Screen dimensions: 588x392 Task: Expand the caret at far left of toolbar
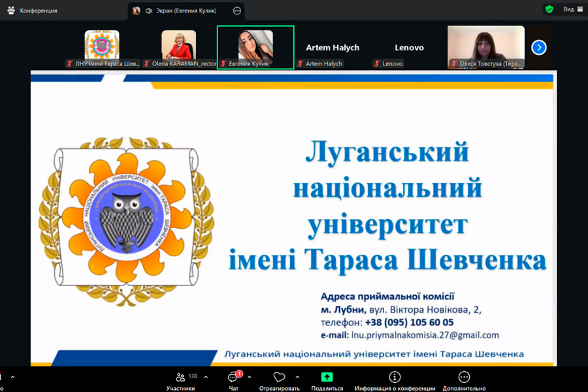pyautogui.click(x=13, y=377)
